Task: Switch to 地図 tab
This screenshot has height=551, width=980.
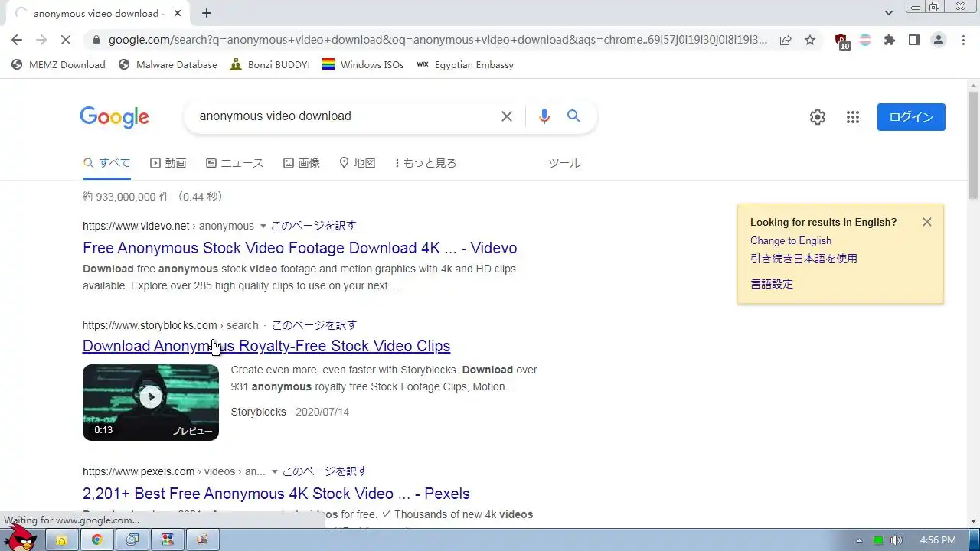Action: click(x=358, y=163)
